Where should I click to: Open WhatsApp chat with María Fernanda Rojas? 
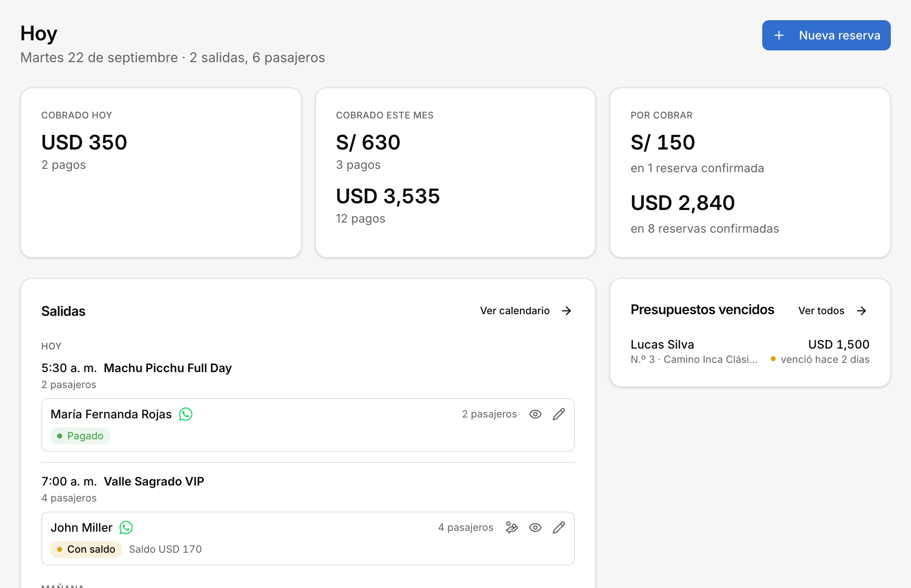(186, 414)
